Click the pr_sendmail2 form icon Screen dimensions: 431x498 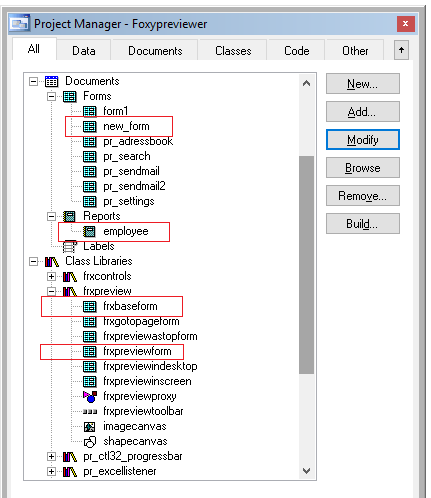(x=90, y=186)
